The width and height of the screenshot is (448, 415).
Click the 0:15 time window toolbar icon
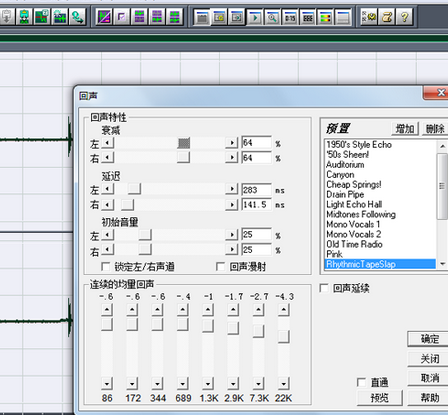point(290,17)
